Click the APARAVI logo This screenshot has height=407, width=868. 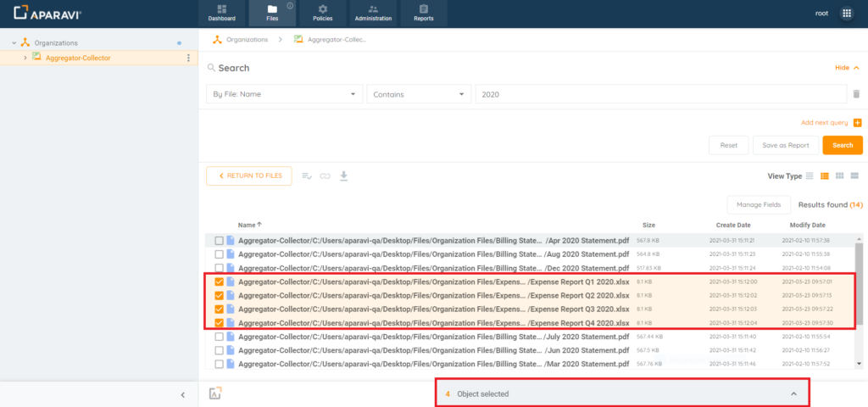point(47,14)
